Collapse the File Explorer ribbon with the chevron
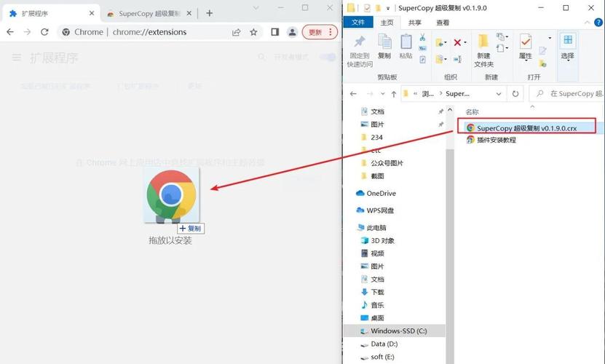Image resolution: width=605 pixels, height=364 pixels. point(587,23)
